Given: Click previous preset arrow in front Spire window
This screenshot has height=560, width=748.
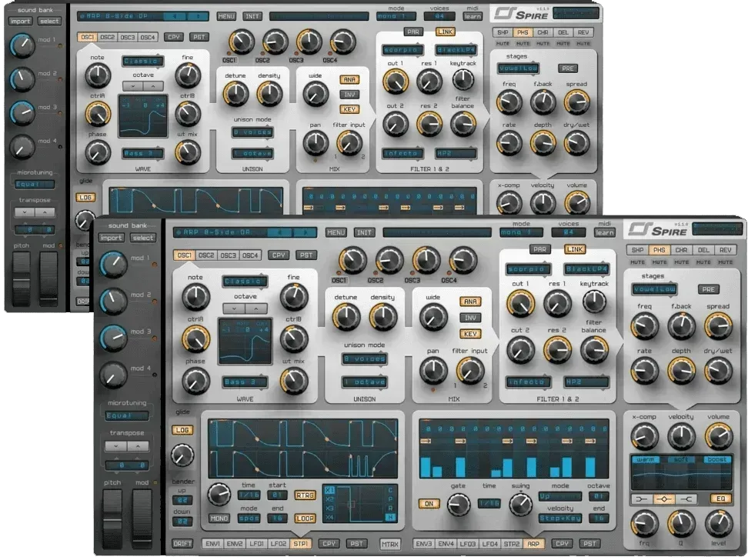Looking at the screenshot, I should pos(279,233).
